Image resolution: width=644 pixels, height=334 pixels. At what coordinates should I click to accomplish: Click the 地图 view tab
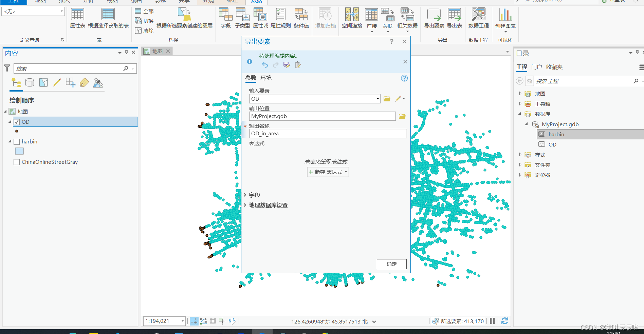click(158, 51)
